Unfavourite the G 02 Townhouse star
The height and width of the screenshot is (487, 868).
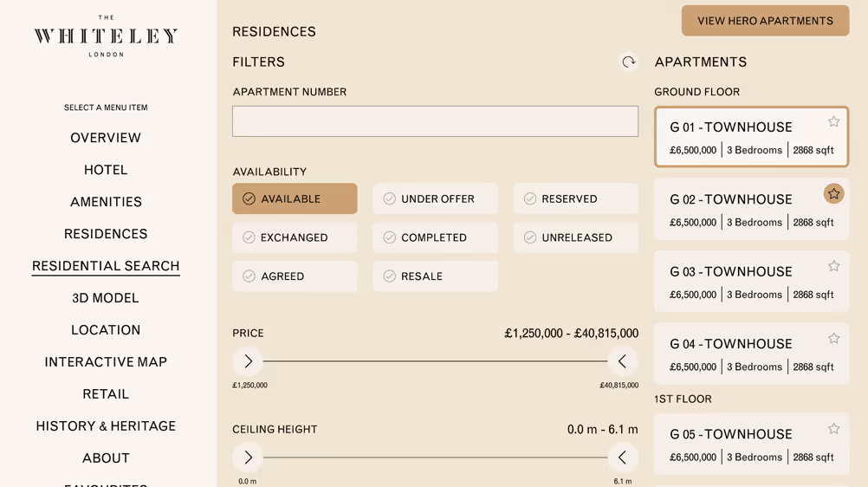833,194
